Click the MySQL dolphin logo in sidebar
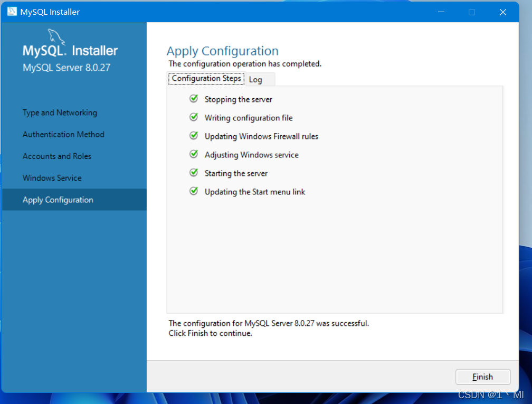532x404 pixels. (56, 36)
